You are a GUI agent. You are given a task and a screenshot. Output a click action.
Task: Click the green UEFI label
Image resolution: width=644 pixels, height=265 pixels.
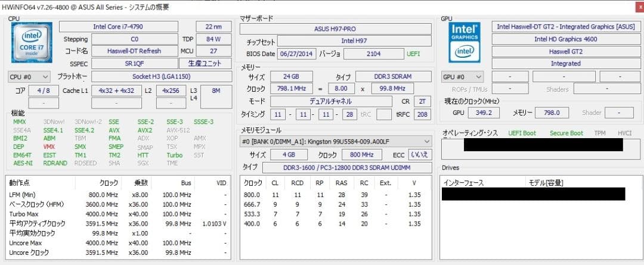(413, 54)
